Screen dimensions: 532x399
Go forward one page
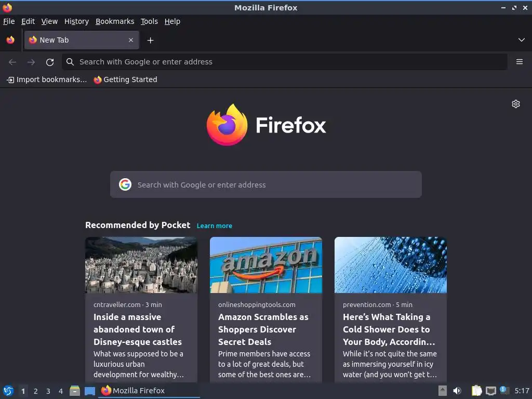31,62
